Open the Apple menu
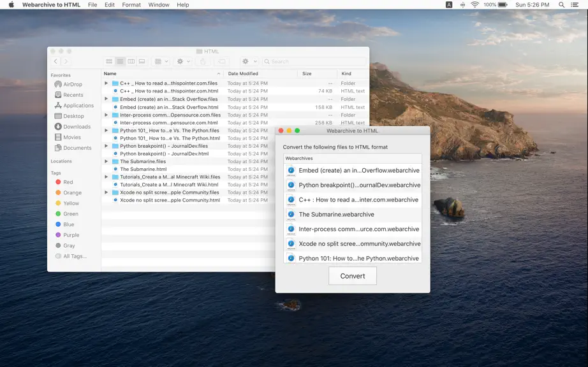This screenshot has height=367, width=588. pos(11,4)
